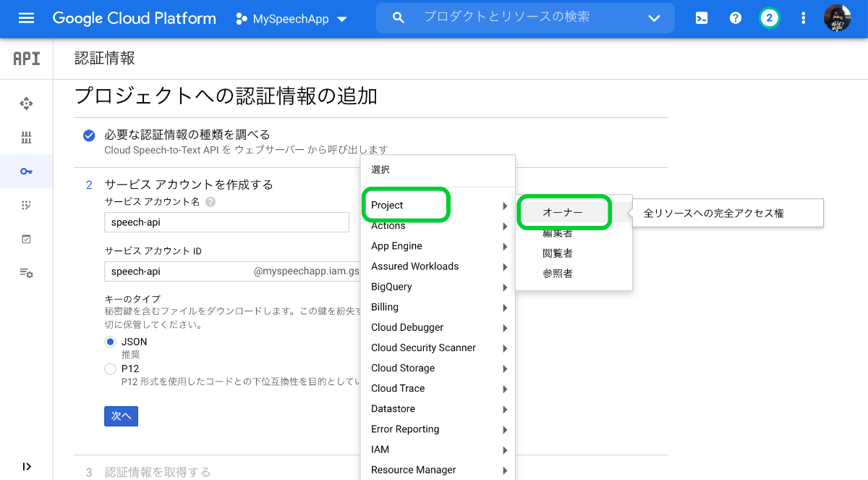Image resolution: width=868 pixels, height=480 pixels.
Task: Open the Domain verification sidebar icon
Action: coord(27,239)
